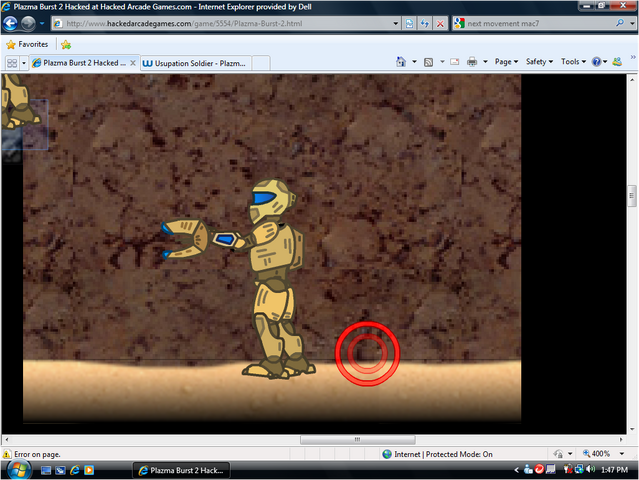Click the search magnifier icon
Image resolution: width=639 pixels, height=480 pixels.
click(x=620, y=23)
